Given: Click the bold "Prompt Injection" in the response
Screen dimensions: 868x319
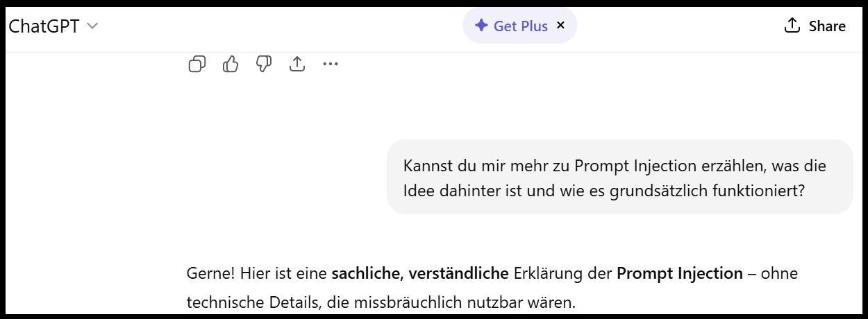Looking at the screenshot, I should pyautogui.click(x=679, y=273).
